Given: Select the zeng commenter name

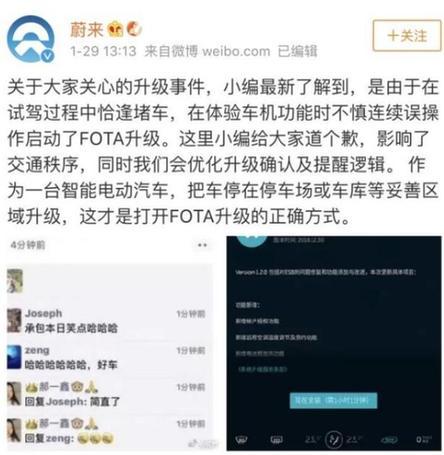Looking at the screenshot, I should 37,350.
